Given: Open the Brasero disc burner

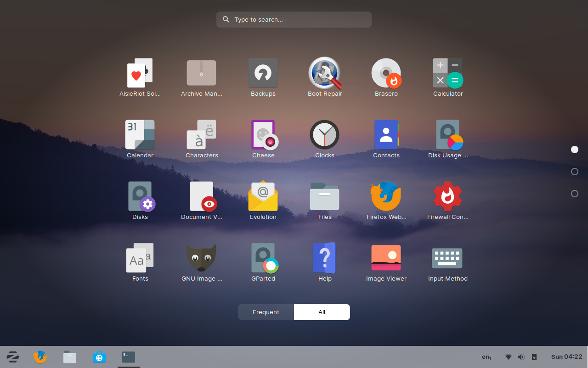Looking at the screenshot, I should click(386, 74).
